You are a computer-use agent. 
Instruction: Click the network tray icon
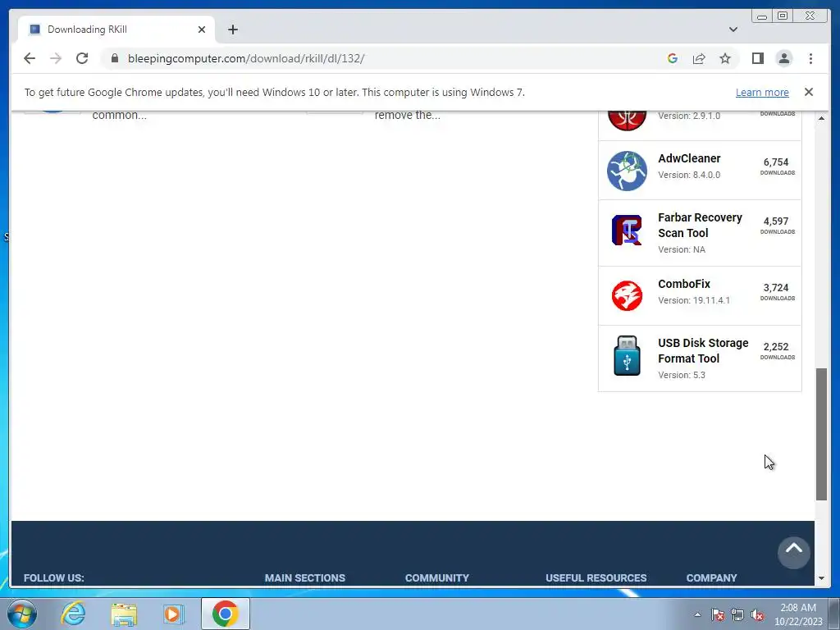[737, 615]
